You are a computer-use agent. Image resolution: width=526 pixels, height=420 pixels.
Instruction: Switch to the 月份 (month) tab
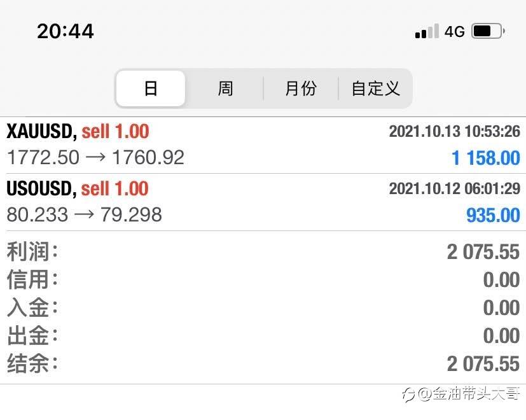(x=301, y=88)
